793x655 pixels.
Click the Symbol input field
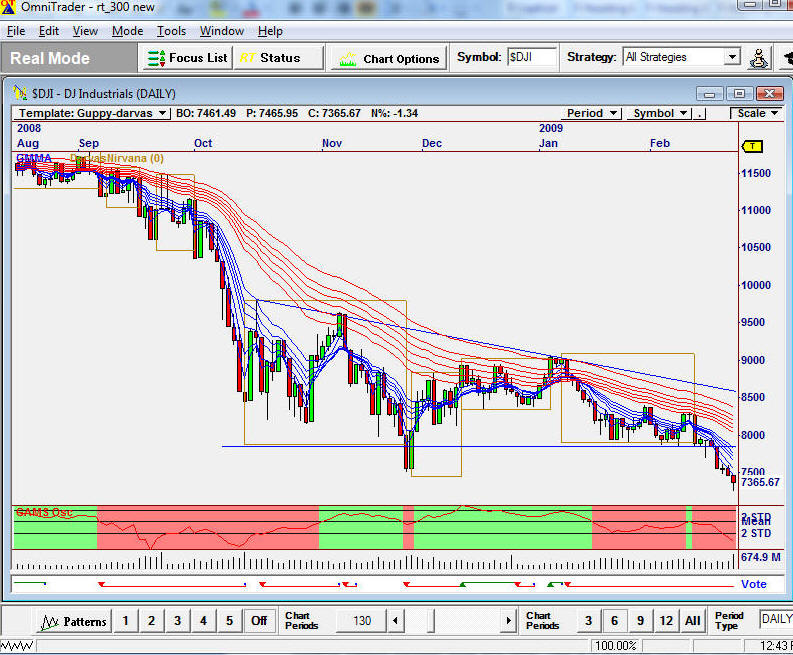pyautogui.click(x=532, y=57)
